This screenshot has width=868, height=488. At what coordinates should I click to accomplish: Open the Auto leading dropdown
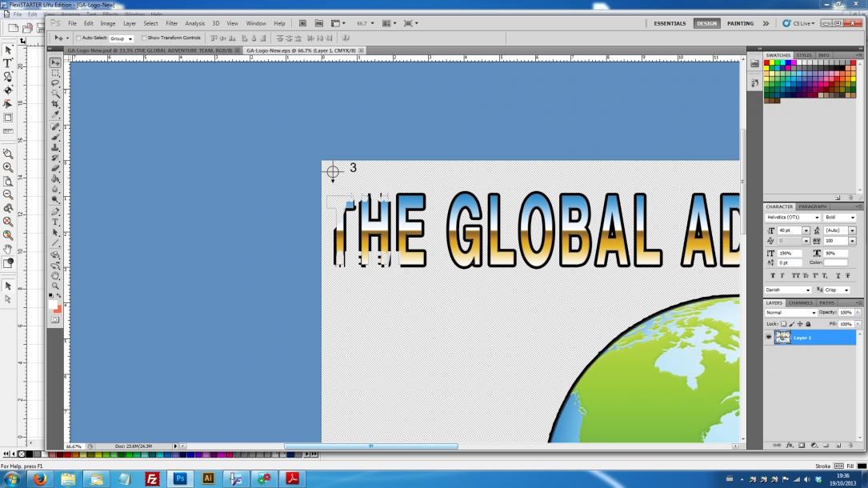(x=853, y=230)
